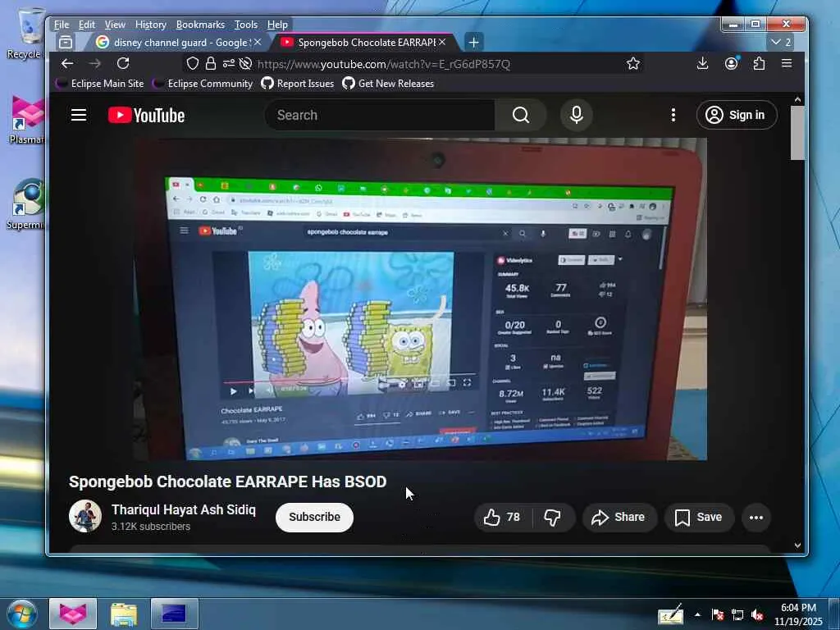Open the YouTube guide hamburger menu
This screenshot has width=840, height=630.
tap(79, 115)
